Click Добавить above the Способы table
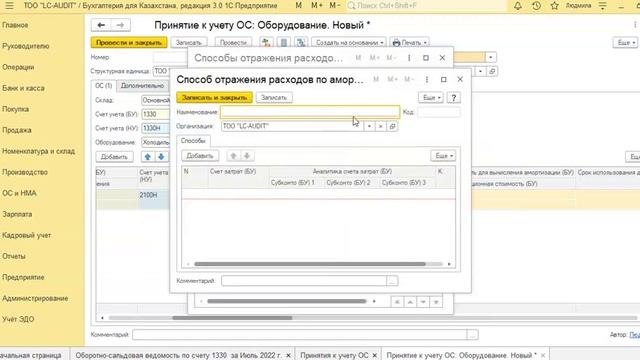The height and width of the screenshot is (360, 640). (200, 156)
